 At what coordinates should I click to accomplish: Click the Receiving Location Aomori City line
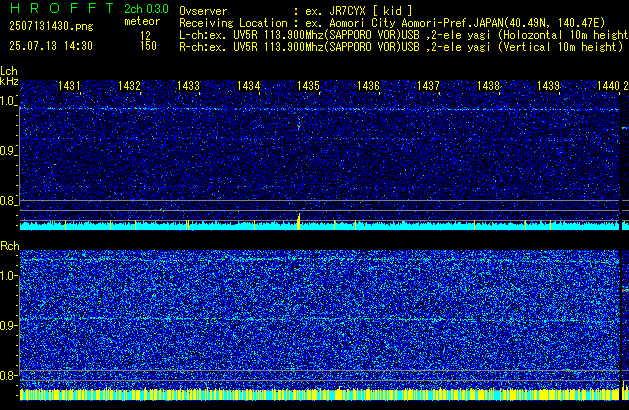[x=392, y=23]
